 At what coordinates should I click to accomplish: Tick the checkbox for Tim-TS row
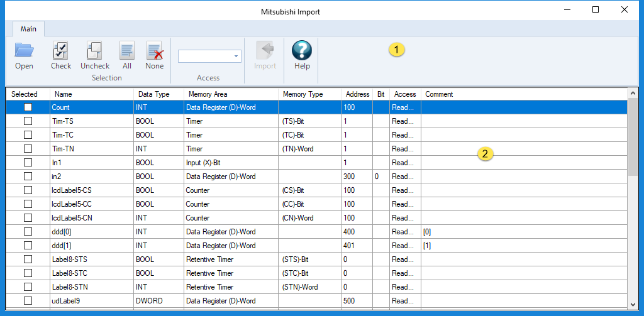[28, 121]
